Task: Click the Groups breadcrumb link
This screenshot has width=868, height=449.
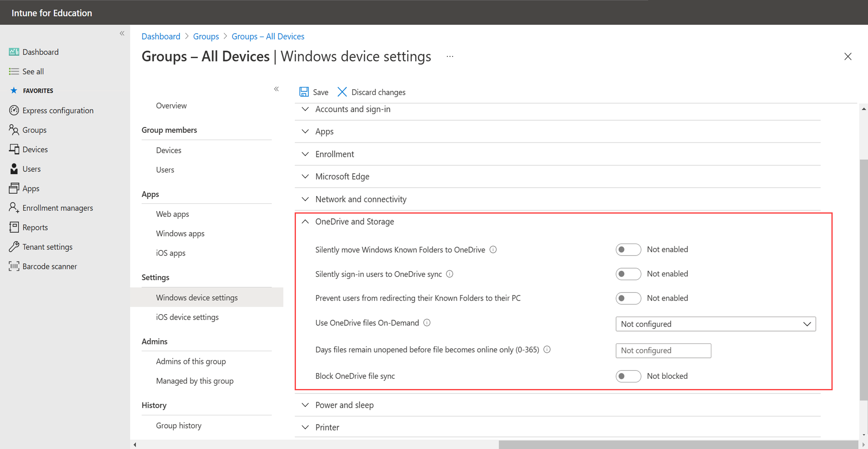Action: click(x=205, y=36)
